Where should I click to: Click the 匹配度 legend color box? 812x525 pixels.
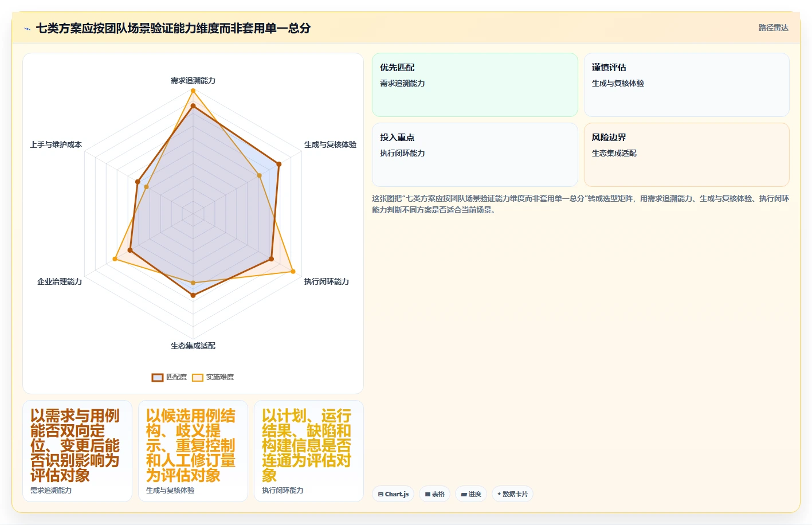(x=158, y=377)
